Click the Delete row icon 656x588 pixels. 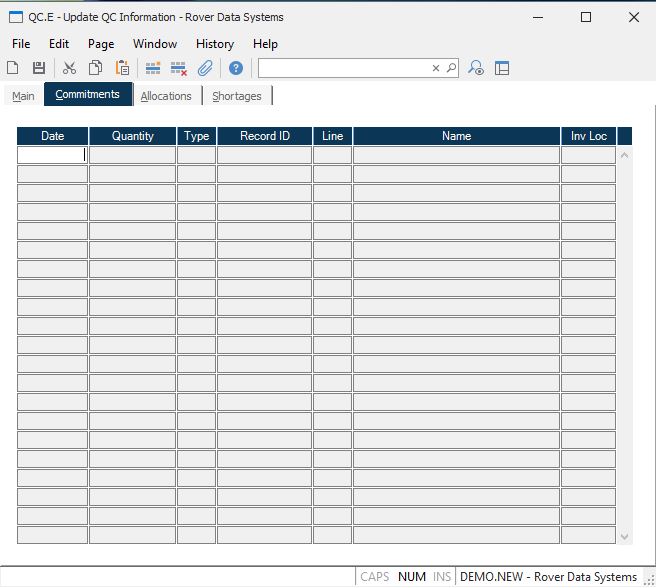tap(179, 68)
